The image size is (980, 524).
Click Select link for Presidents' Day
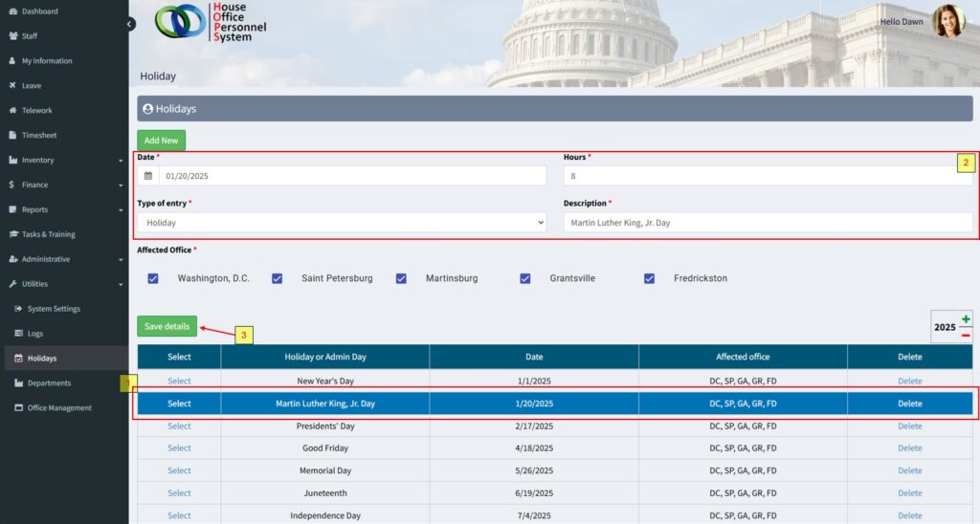pyautogui.click(x=179, y=426)
